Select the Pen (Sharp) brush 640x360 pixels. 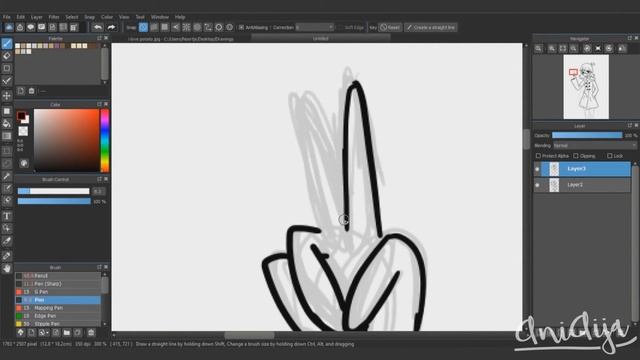pyautogui.click(x=58, y=284)
